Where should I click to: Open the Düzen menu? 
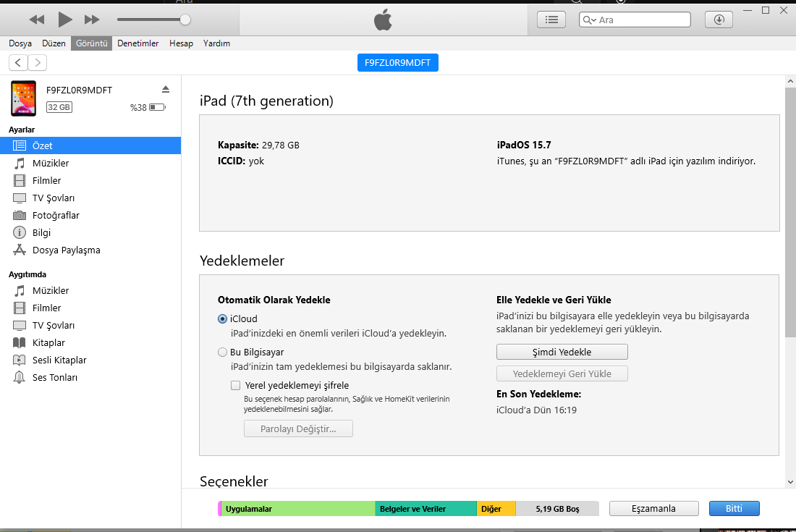(54, 43)
